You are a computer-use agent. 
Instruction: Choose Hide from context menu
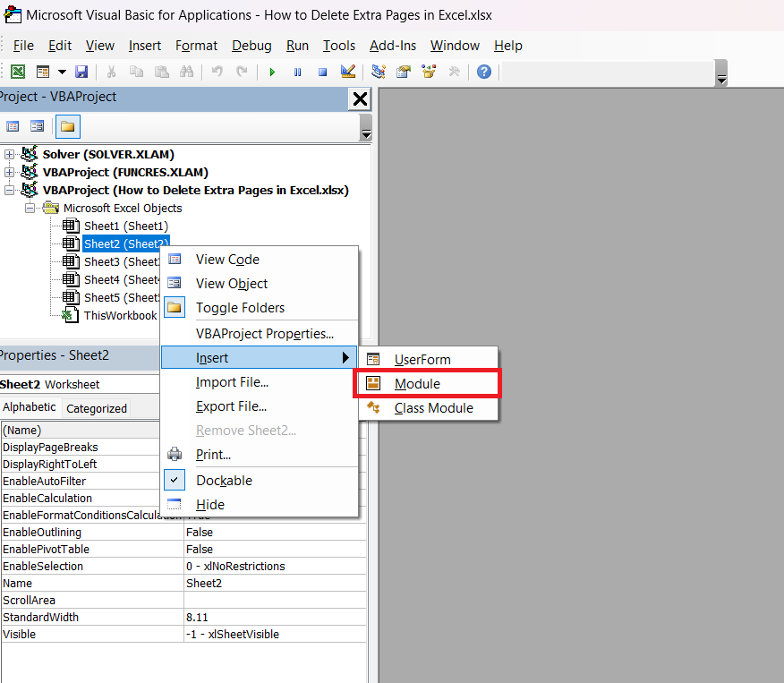pos(260,505)
